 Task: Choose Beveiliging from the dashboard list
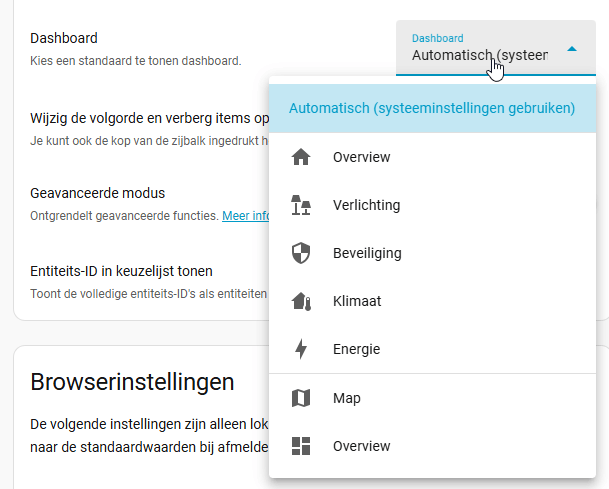(x=432, y=253)
